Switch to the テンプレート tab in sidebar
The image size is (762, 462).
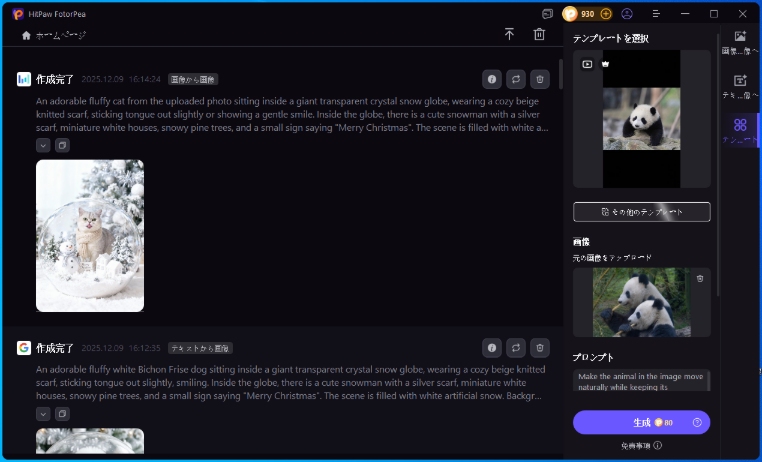[x=740, y=131]
